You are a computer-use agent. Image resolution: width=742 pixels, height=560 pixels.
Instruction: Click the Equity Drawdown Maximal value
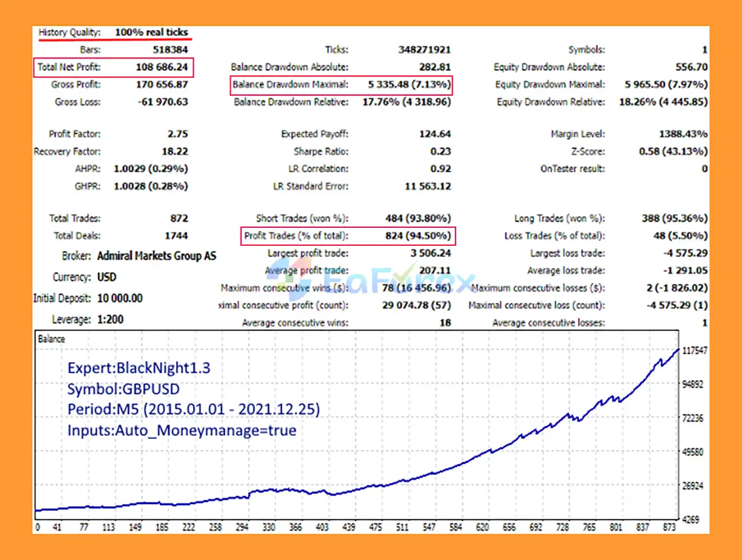point(665,85)
